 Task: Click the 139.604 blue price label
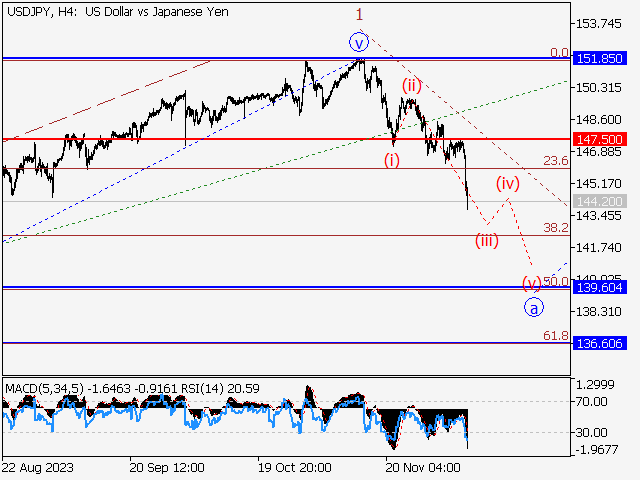click(x=599, y=287)
